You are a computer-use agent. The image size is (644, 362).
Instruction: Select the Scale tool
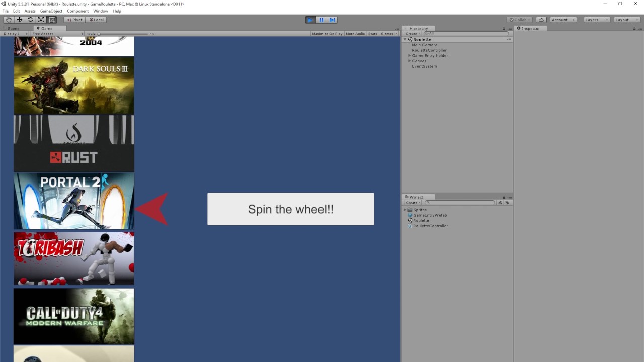coord(41,20)
